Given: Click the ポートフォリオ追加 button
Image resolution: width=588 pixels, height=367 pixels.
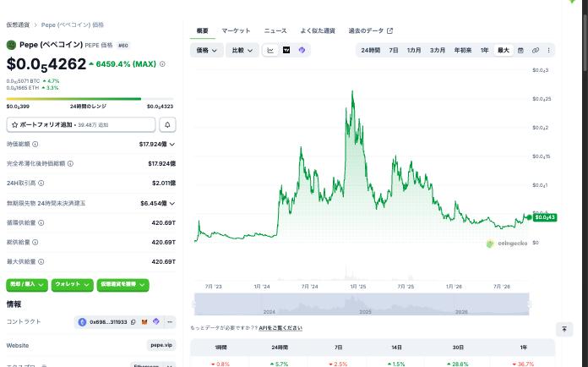Looking at the screenshot, I should tap(81, 124).
